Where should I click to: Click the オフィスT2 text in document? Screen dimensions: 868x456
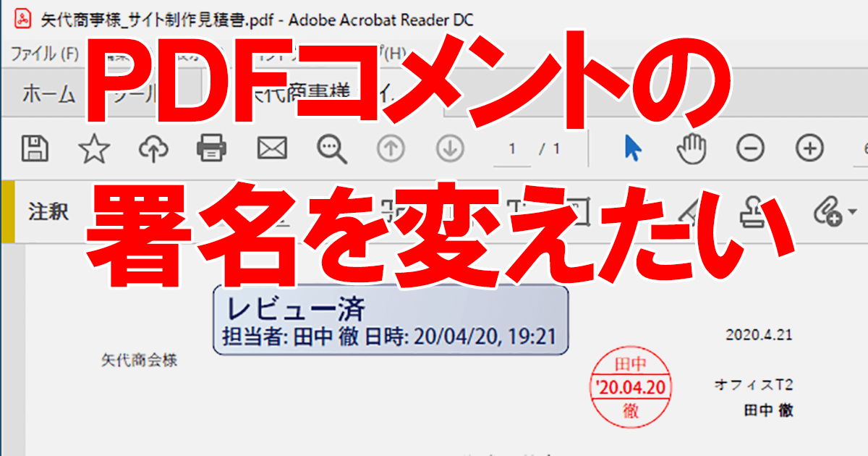tap(753, 384)
